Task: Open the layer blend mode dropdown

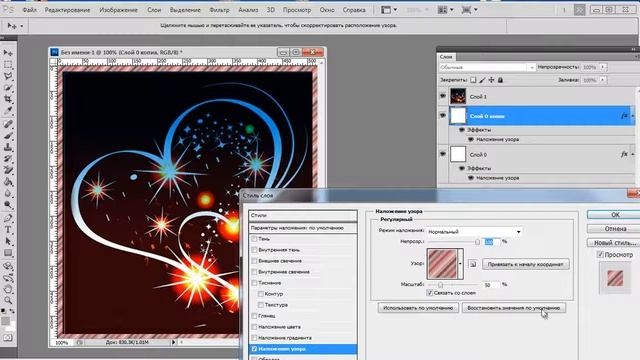Action: click(487, 67)
